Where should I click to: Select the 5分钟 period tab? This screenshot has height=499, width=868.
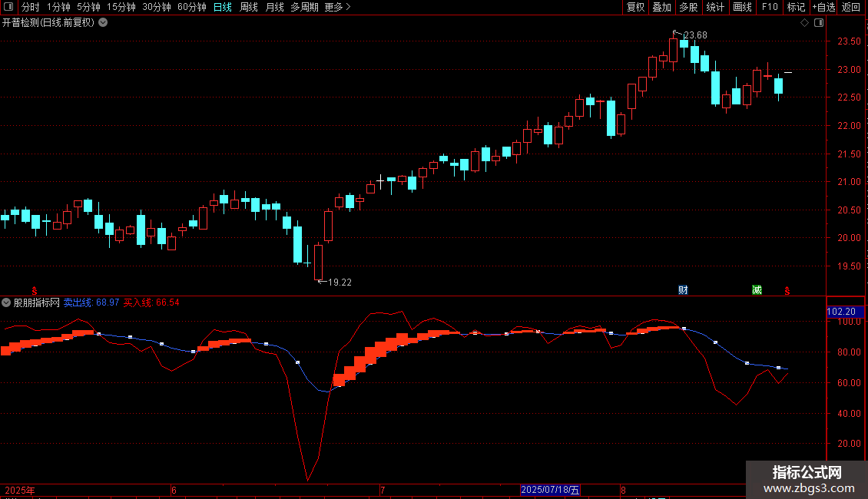point(88,7)
